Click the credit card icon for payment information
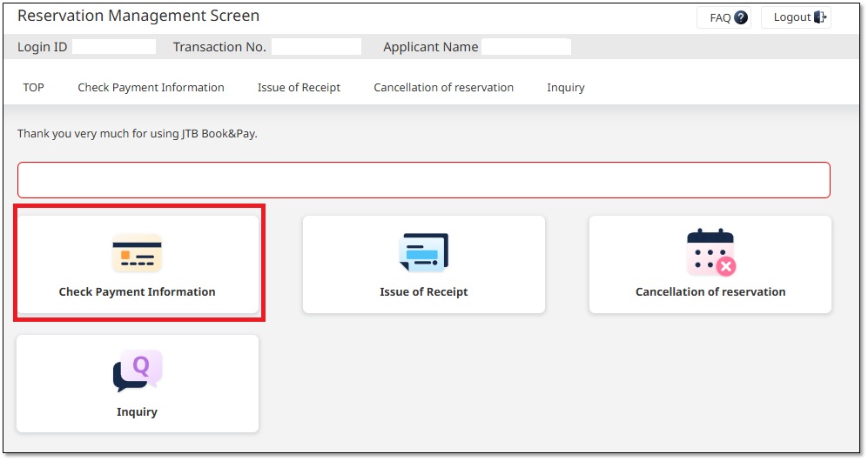Viewport: 868px width, 461px height. tap(137, 253)
